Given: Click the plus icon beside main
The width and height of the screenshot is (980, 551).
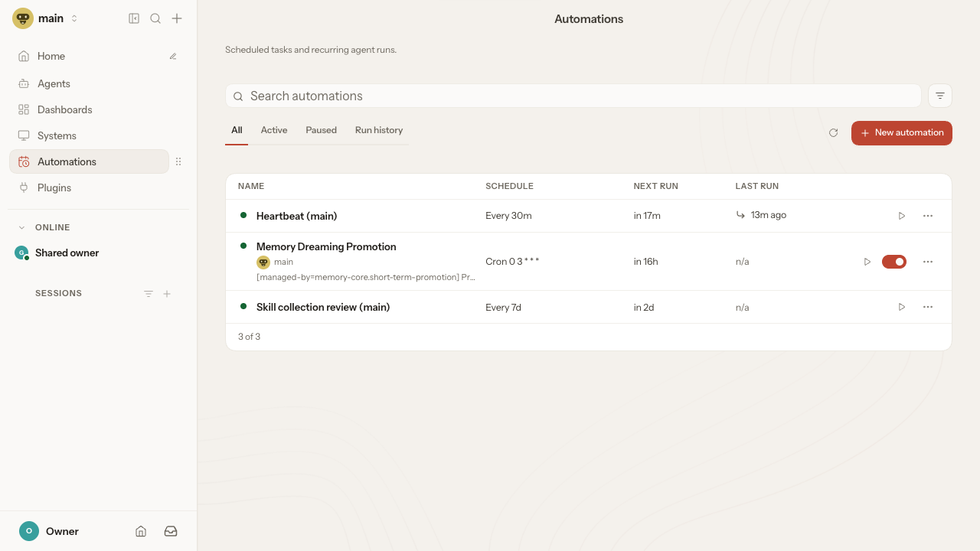Looking at the screenshot, I should point(177,18).
